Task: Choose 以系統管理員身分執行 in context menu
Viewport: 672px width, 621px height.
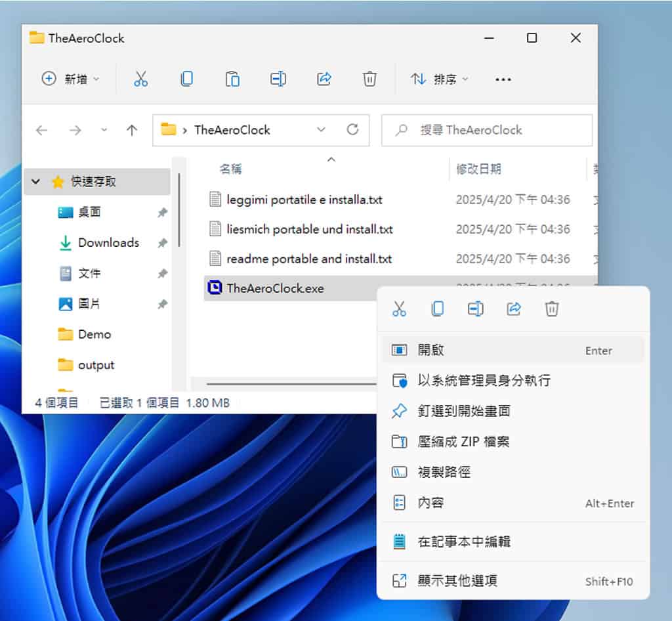Action: coord(513,381)
